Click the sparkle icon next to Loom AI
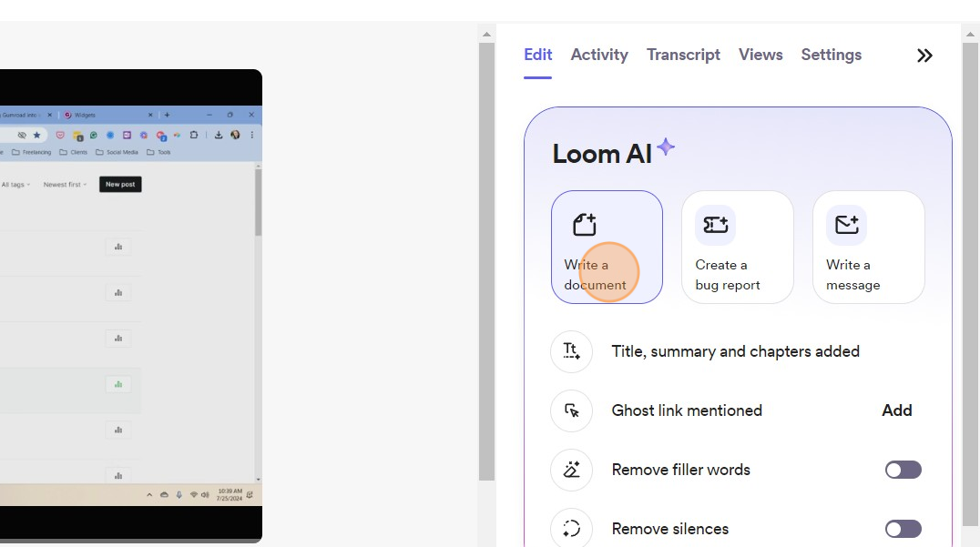 (x=666, y=146)
